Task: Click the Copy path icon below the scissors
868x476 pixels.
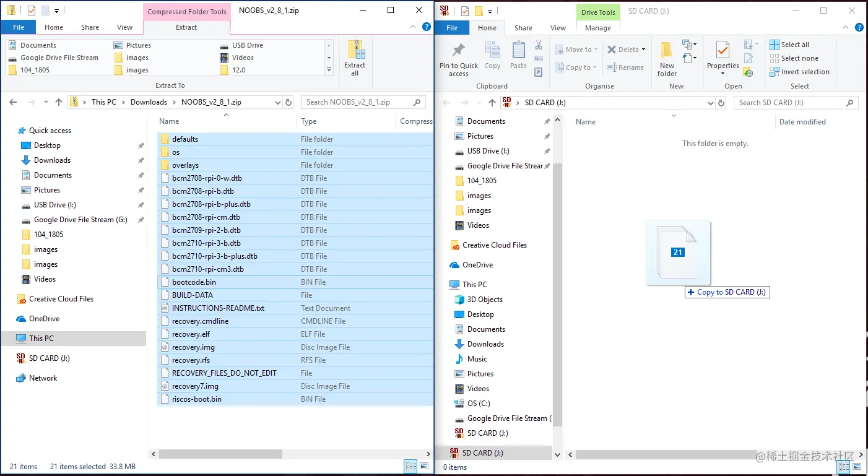Action: (539, 59)
